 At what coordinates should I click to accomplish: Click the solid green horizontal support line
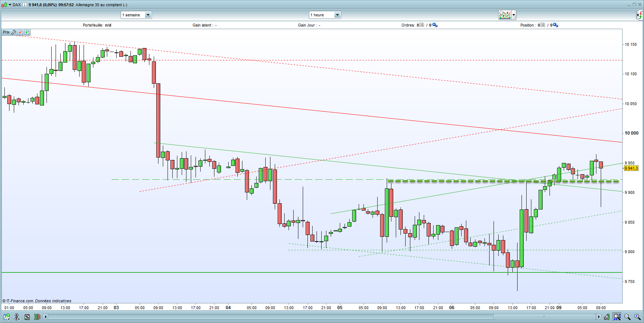tap(312, 272)
